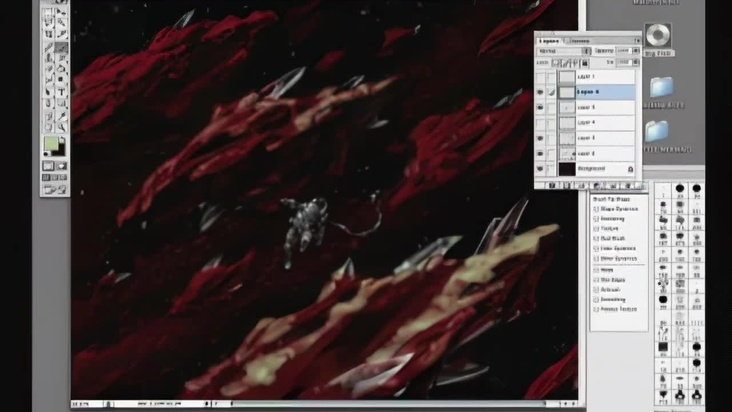This screenshot has width=732, height=412.
Task: Select the Eyedropper tool
Action: point(61,115)
